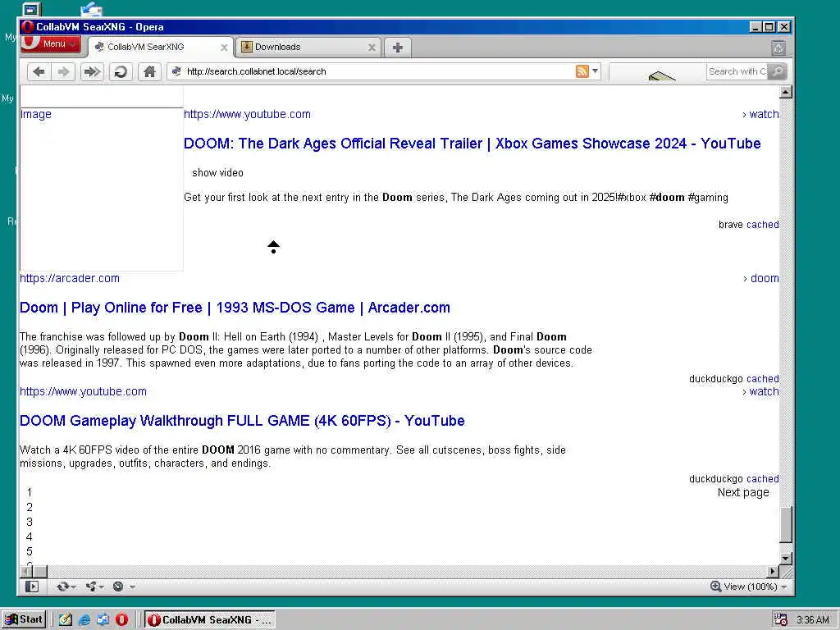Click the Next page button

click(x=743, y=492)
